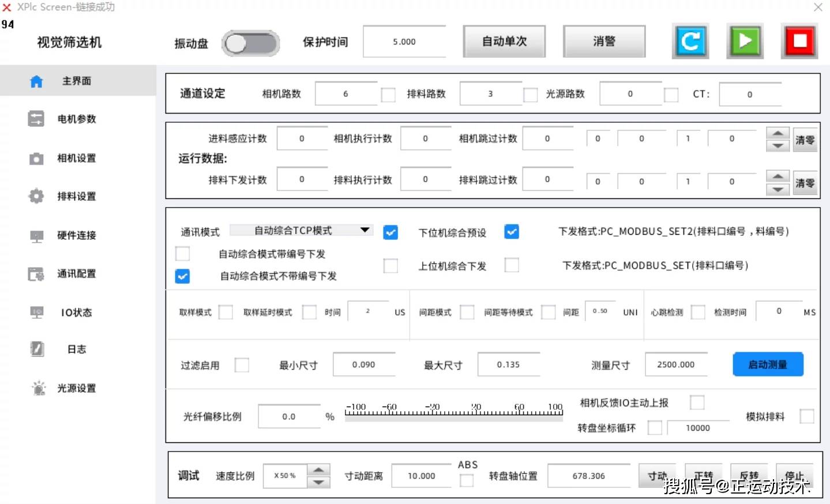Open 相机设置 via the camera icon
This screenshot has height=504, width=830.
36,159
